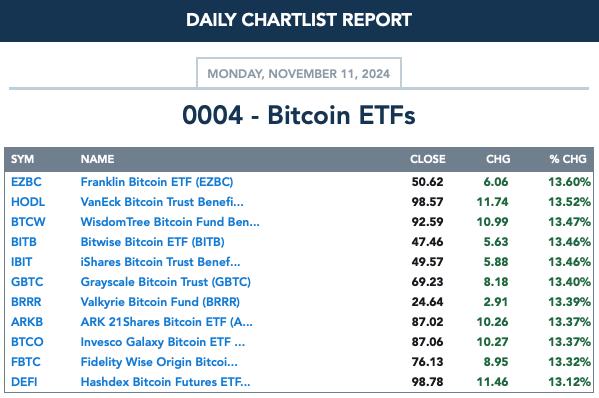Image resolution: width=599 pixels, height=398 pixels.
Task: Click the % CHG column header
Action: [x=568, y=159]
